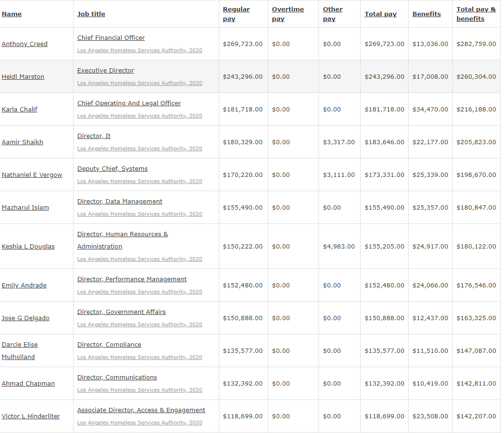The height and width of the screenshot is (433, 504).
Task: Open Ahmad Chapman's profile link
Action: (28, 384)
